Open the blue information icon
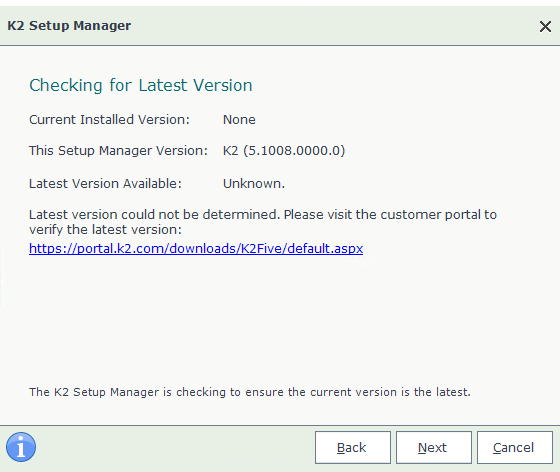The height and width of the screenshot is (472, 560). coord(21,447)
